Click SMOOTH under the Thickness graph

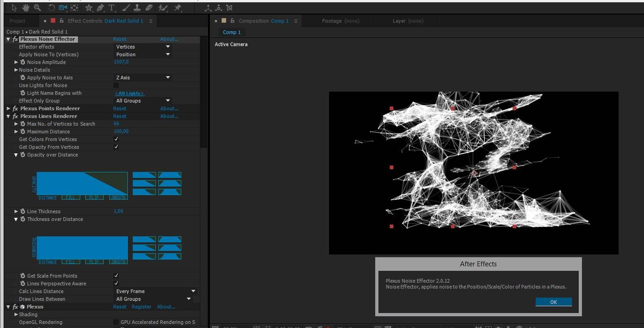[118, 262]
